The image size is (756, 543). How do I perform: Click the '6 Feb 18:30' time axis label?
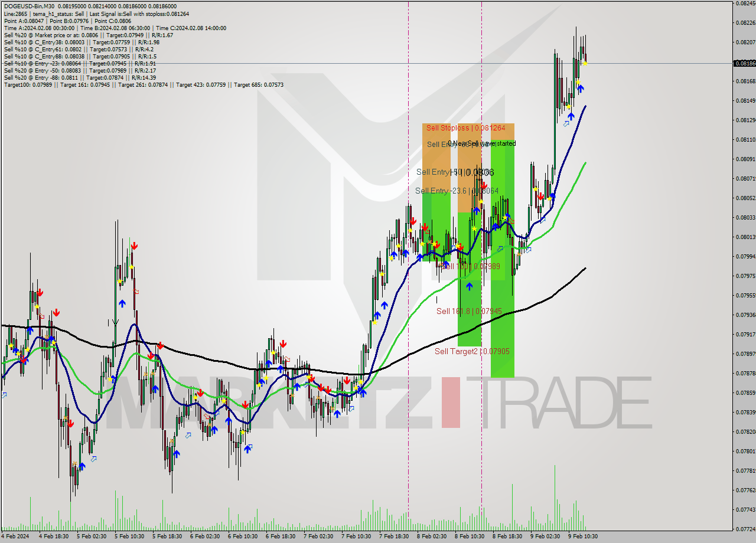point(280,537)
